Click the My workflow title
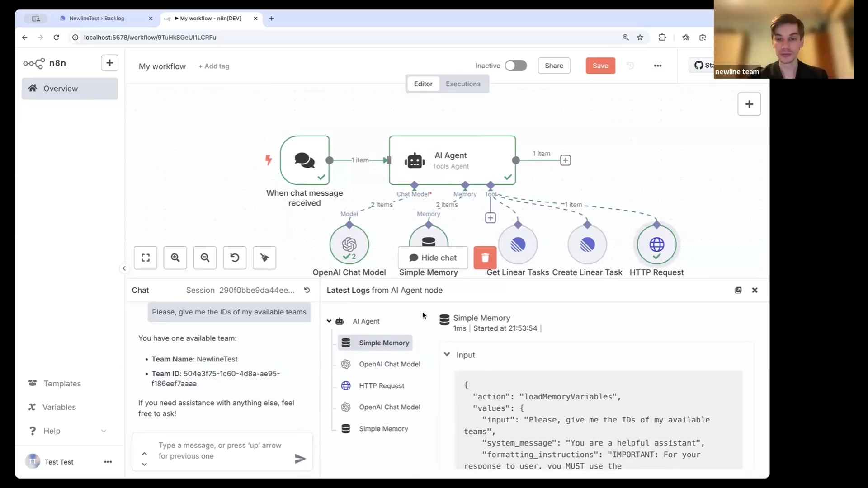The width and height of the screenshot is (868, 488). coord(162,66)
